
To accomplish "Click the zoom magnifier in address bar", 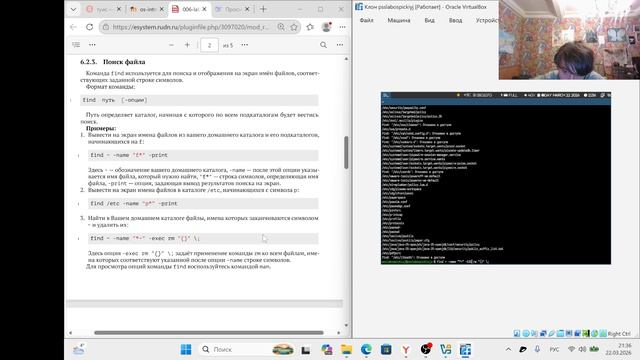I will 281,27.
